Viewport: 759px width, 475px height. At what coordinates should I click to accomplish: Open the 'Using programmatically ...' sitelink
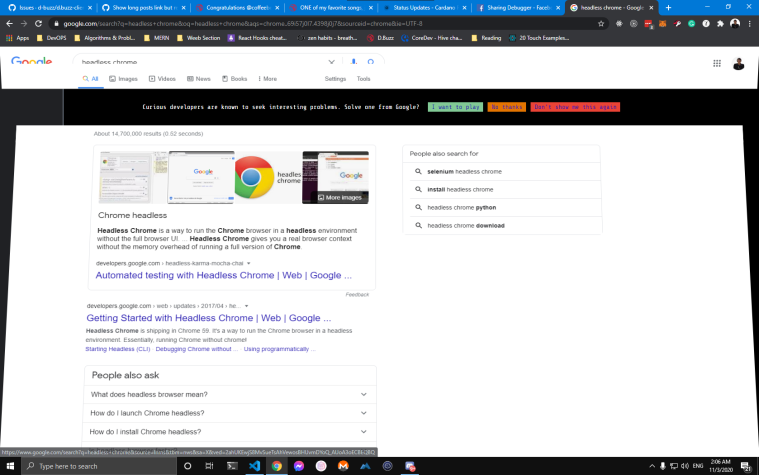280,349
